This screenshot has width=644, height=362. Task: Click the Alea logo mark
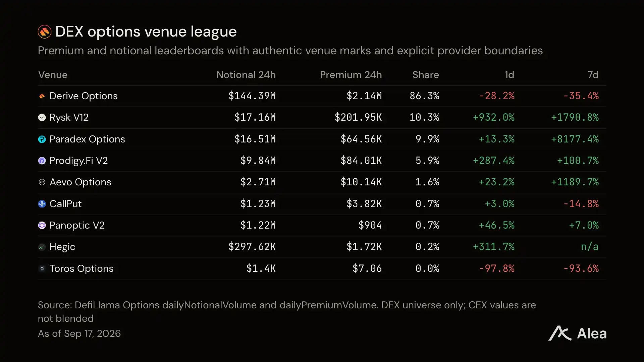pyautogui.click(x=560, y=334)
